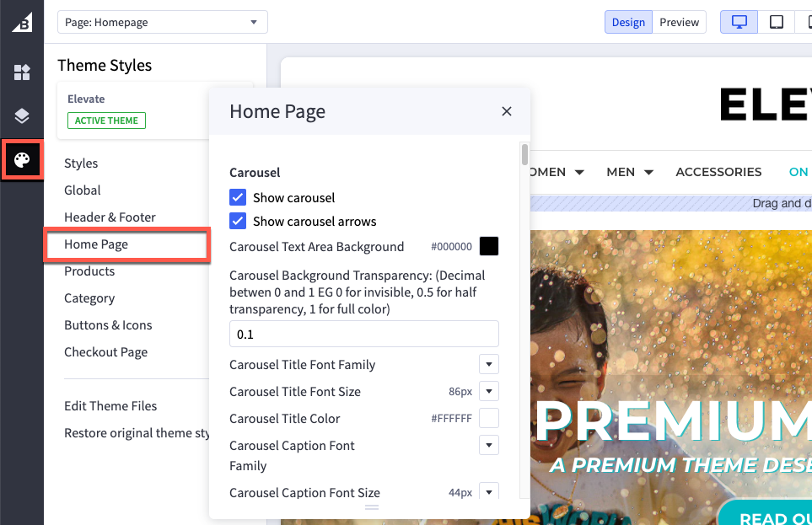This screenshot has height=525, width=812.
Task: Expand MEN menu arrow in preview
Action: (648, 173)
